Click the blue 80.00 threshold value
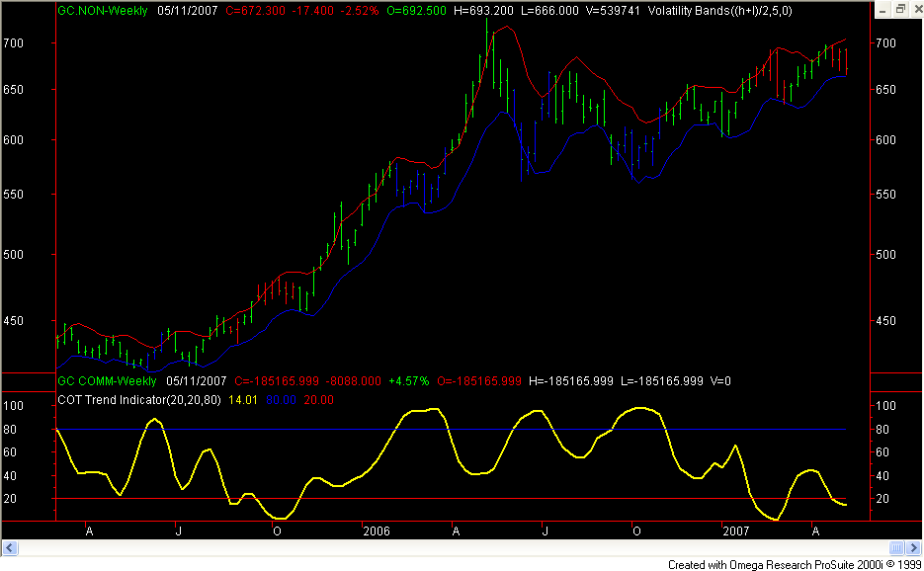924x571 pixels. 281,400
